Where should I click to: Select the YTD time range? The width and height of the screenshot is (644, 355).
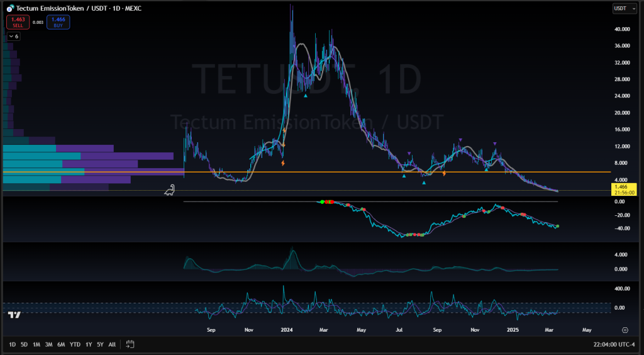tap(75, 344)
